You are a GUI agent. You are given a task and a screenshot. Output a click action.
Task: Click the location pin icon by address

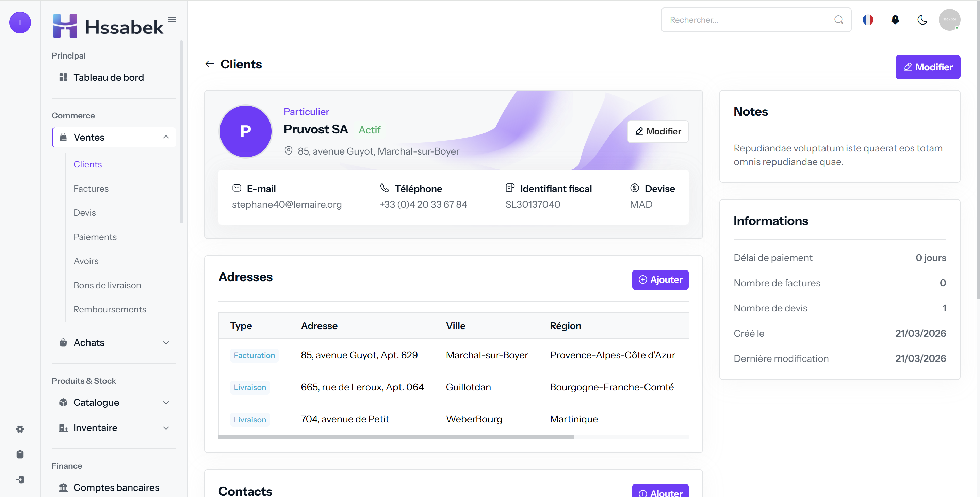288,151
